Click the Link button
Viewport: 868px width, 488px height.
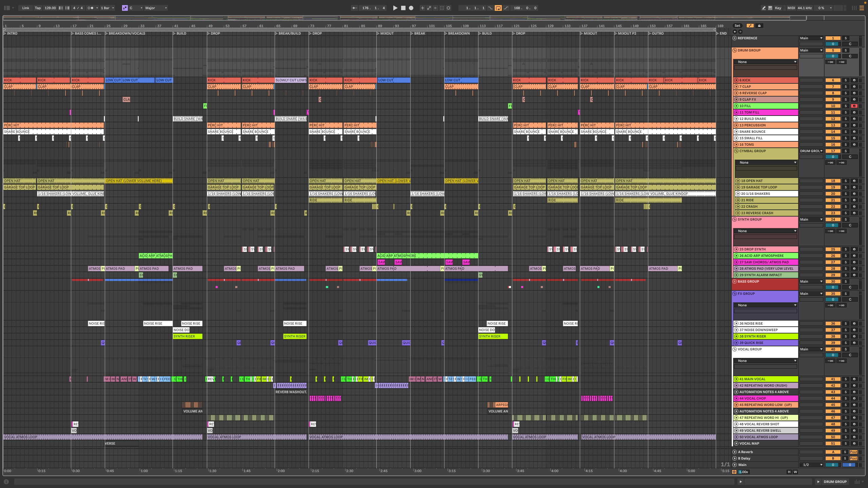(26, 8)
